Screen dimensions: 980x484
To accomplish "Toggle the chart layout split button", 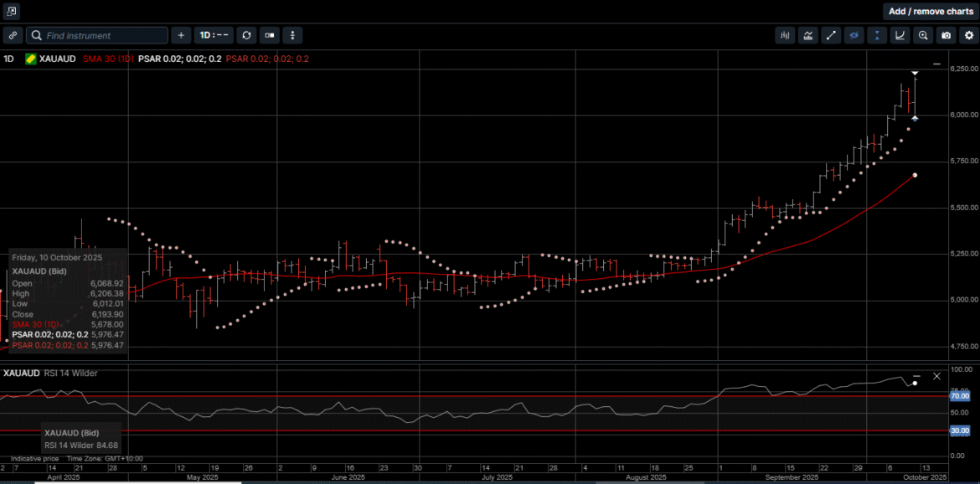I will click(x=269, y=35).
